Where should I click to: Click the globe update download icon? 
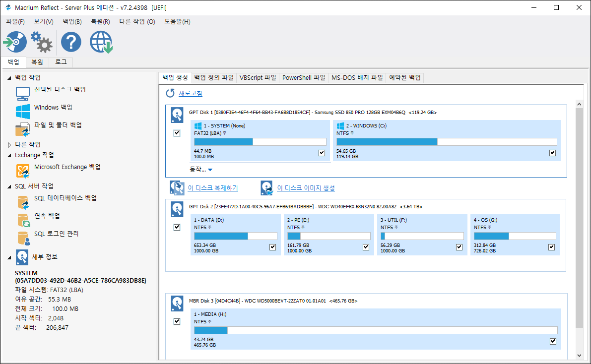(101, 42)
